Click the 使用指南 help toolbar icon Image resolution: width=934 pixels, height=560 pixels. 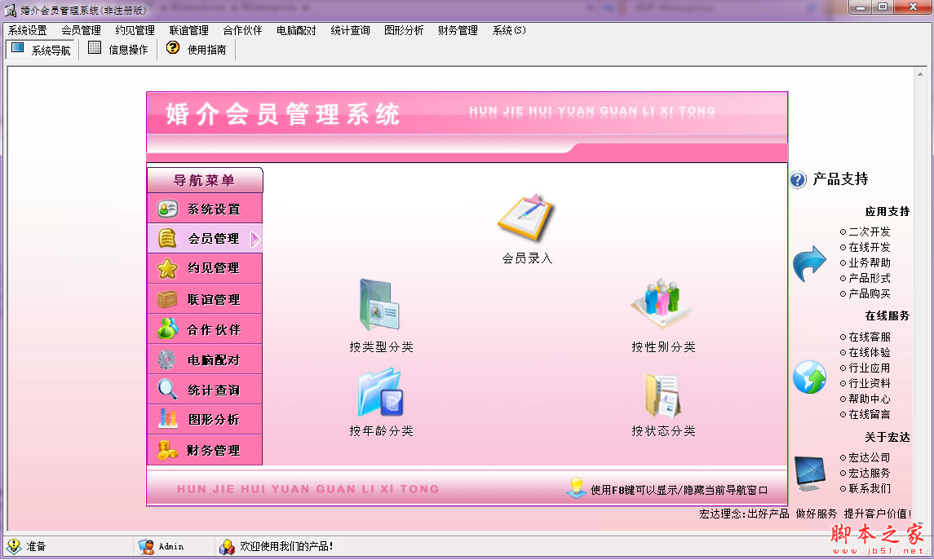[173, 47]
